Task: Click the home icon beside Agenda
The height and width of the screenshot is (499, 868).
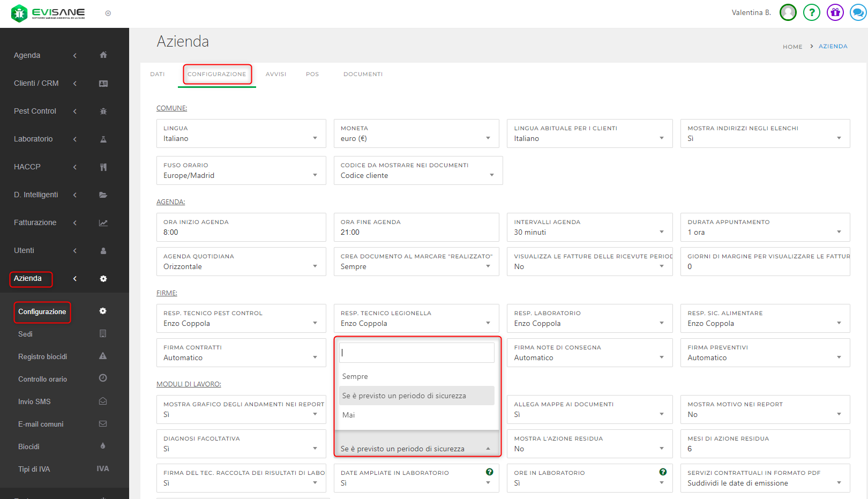Action: 103,55
